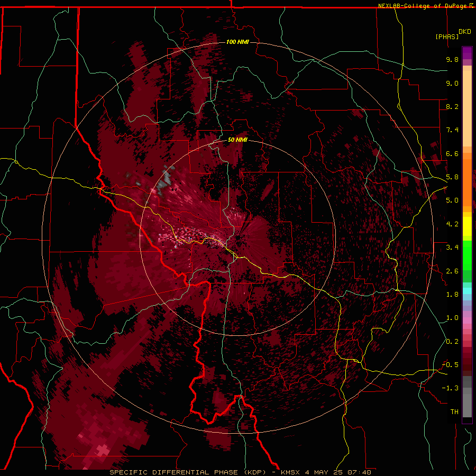
Task: Click the 5.0 legend value
Action: (452, 200)
